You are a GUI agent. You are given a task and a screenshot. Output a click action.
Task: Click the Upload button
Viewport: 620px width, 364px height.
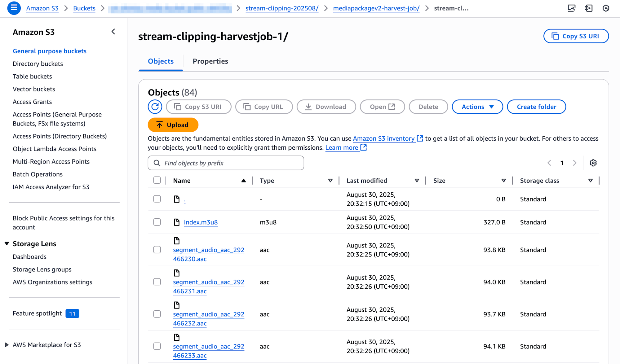173,125
